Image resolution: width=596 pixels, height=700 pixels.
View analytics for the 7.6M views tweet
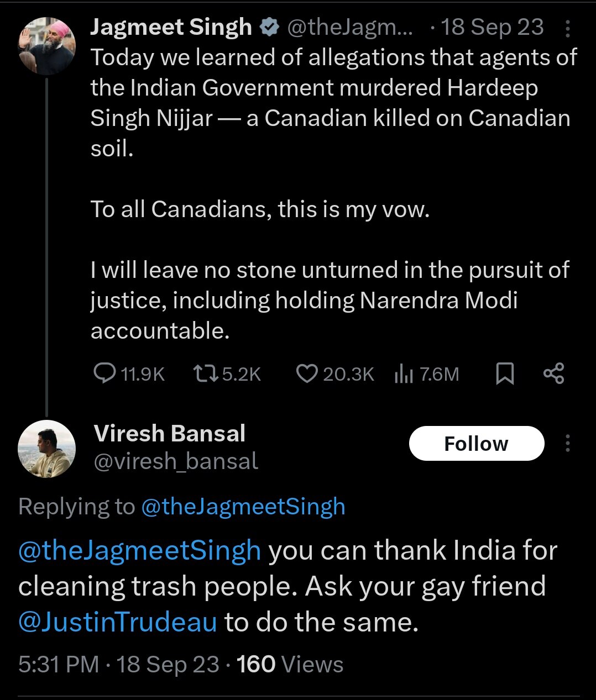404,374
